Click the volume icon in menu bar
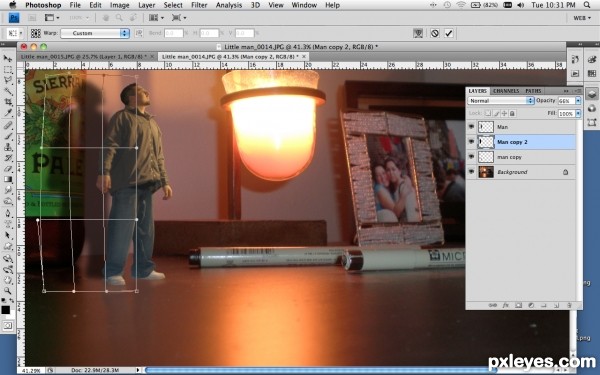 tap(520, 5)
